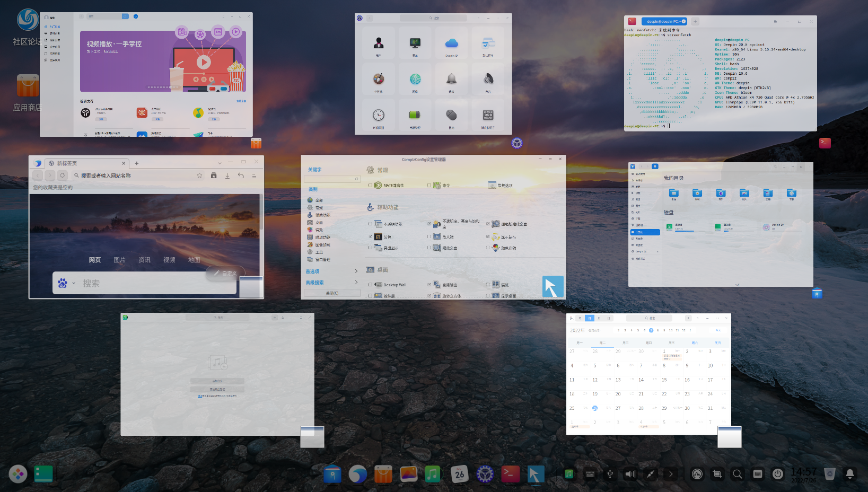The height and width of the screenshot is (492, 868).
Task: Select the 图片 tab on browser page
Action: tap(119, 260)
